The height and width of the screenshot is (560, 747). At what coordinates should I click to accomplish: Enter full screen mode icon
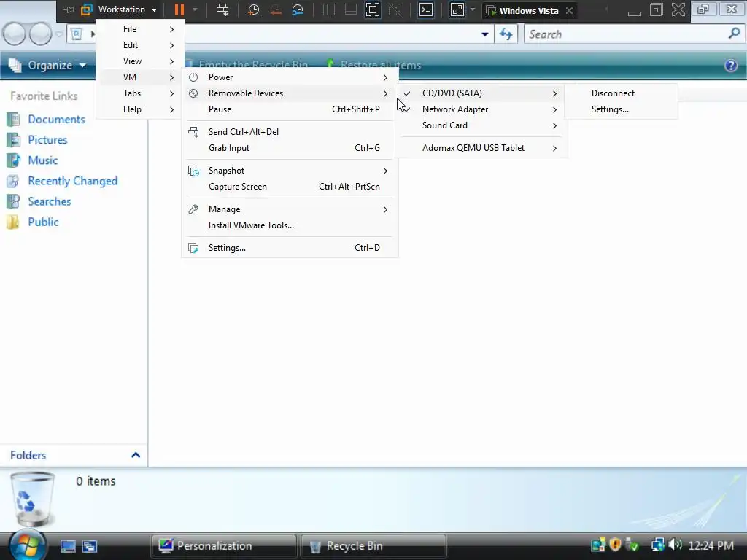pos(373,9)
